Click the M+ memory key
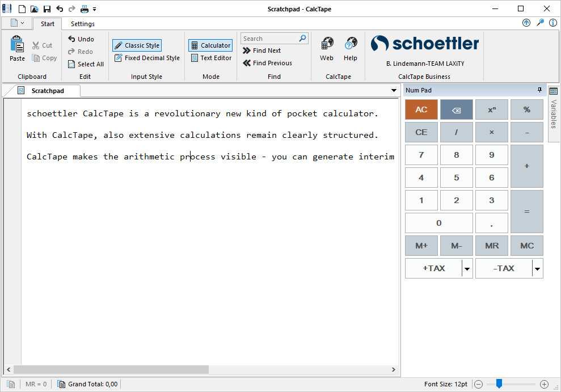Screen dimensions: 561x392 [x=421, y=246]
